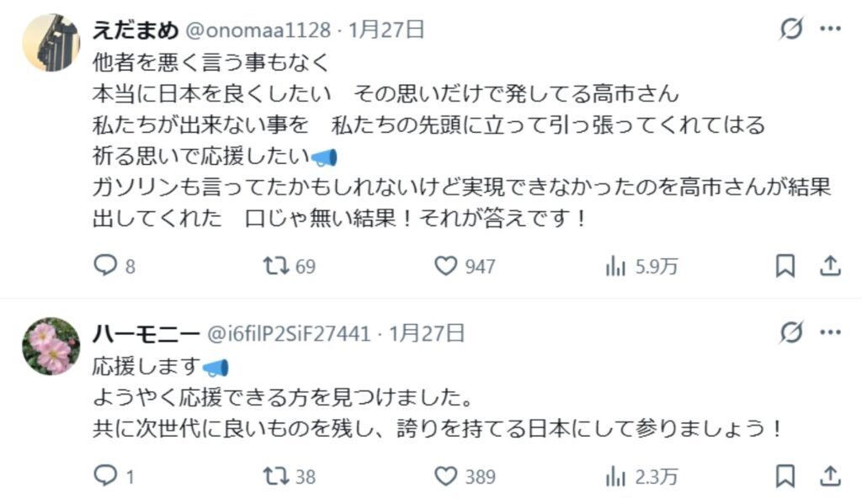Bookmark ハーモニー's post

785,476
